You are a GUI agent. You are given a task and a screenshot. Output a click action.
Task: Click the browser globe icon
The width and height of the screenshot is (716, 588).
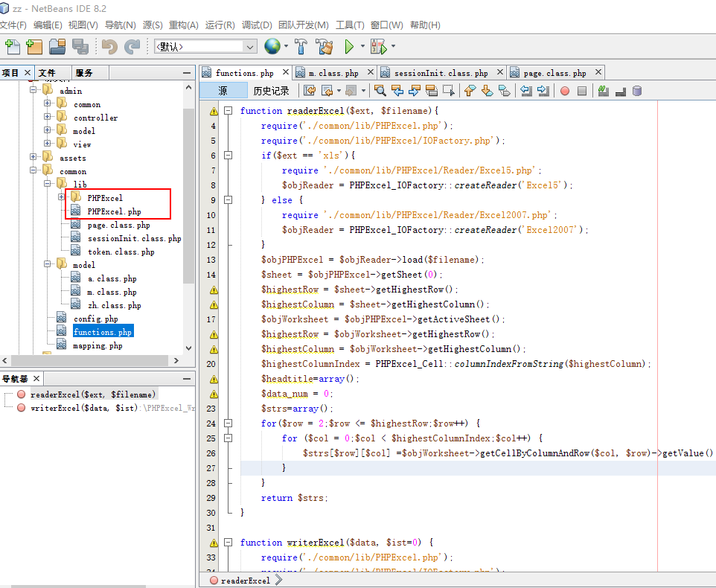point(272,47)
